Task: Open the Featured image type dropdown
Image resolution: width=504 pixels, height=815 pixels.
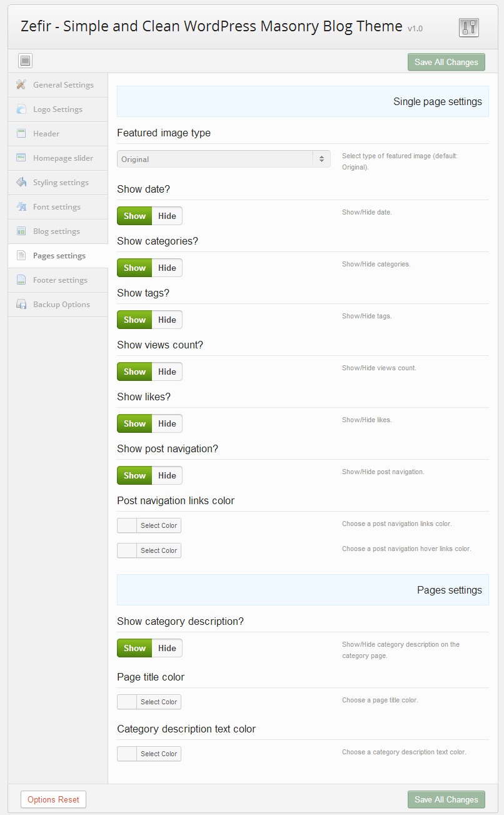Action: [x=224, y=159]
